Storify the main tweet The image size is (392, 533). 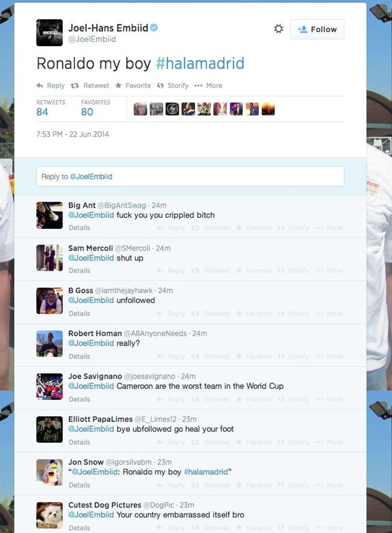pyautogui.click(x=172, y=85)
